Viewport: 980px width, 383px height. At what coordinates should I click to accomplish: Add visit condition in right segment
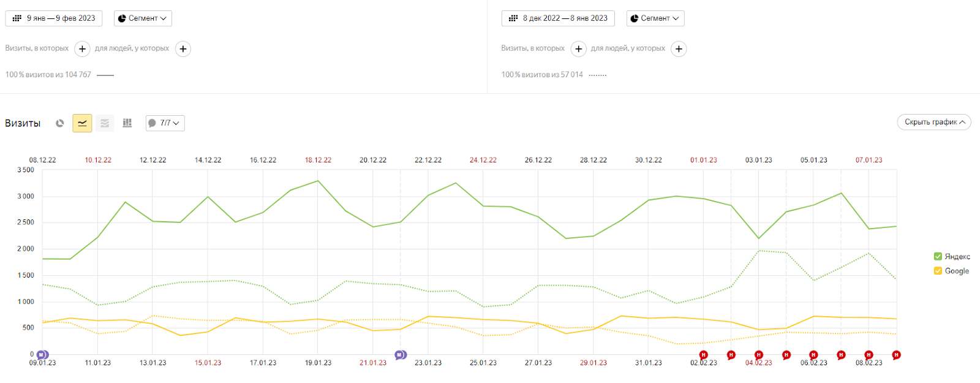578,49
